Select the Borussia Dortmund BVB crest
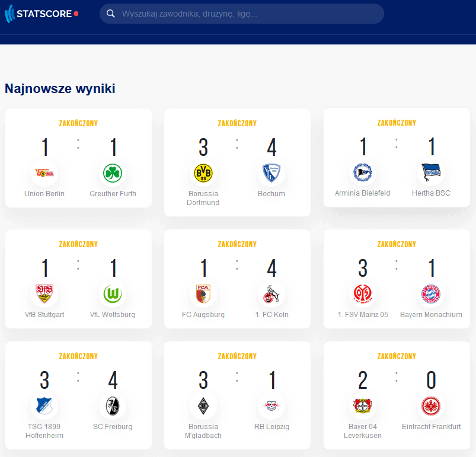 point(203,173)
